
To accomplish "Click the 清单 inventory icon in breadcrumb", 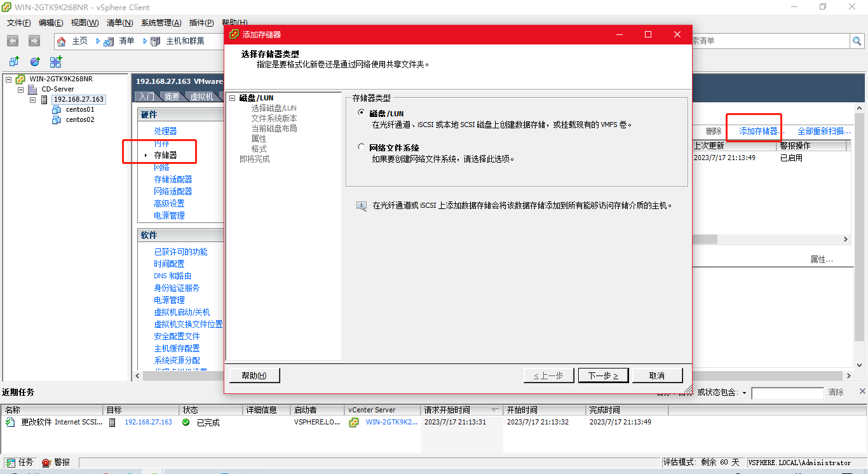I will point(108,41).
